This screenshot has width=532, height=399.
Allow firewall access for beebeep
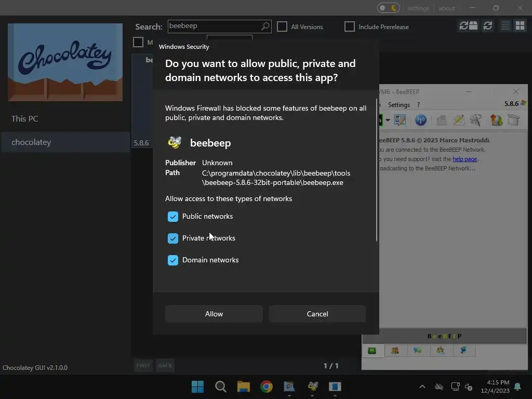[x=214, y=314]
